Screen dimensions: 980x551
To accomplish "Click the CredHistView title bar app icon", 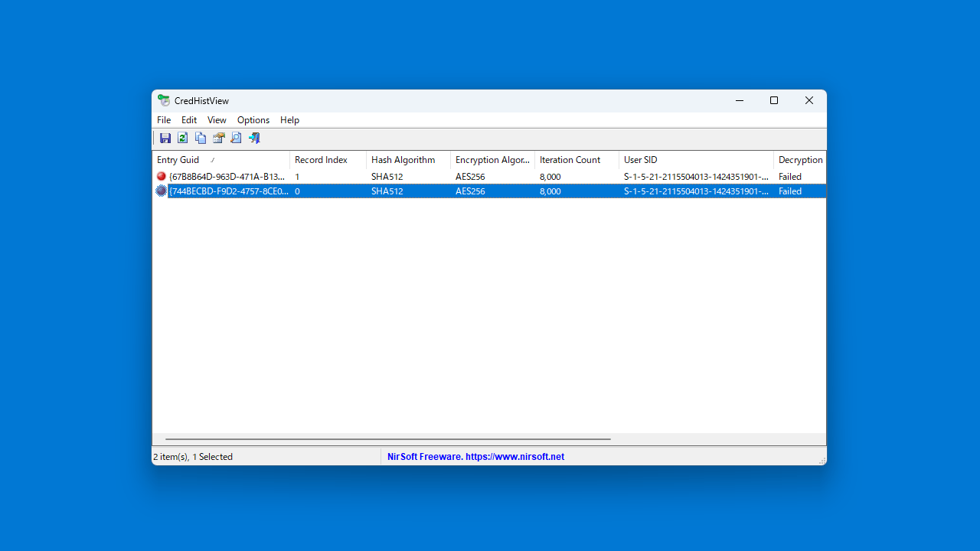I will [164, 100].
